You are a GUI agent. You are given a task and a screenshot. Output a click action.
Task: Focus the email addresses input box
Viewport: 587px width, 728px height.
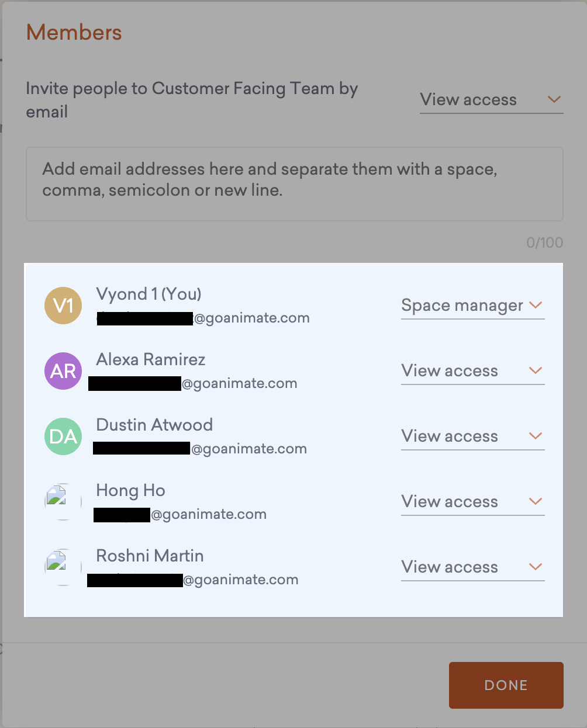[x=294, y=184]
